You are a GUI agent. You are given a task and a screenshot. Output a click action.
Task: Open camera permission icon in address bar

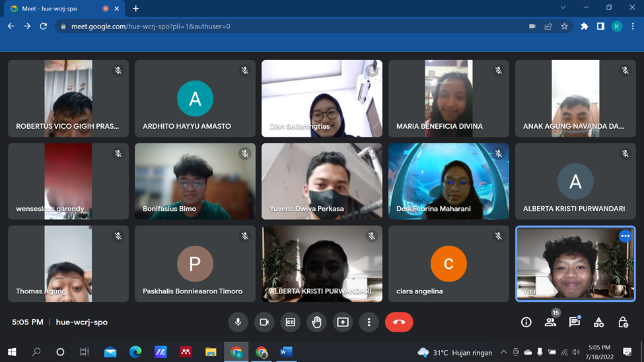(x=532, y=26)
